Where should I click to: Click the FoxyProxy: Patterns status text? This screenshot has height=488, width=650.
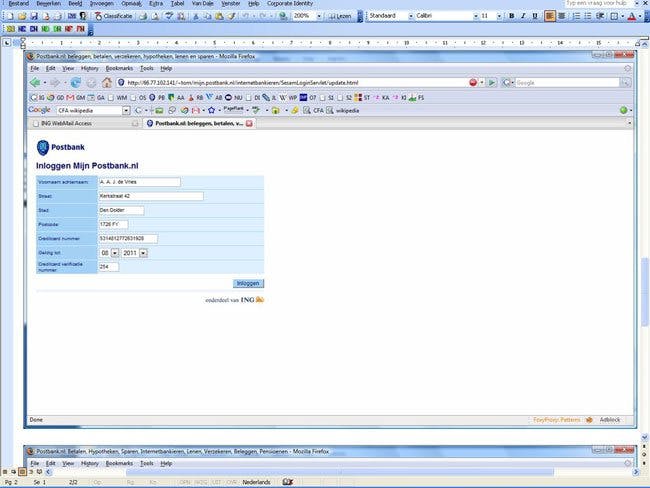(557, 420)
